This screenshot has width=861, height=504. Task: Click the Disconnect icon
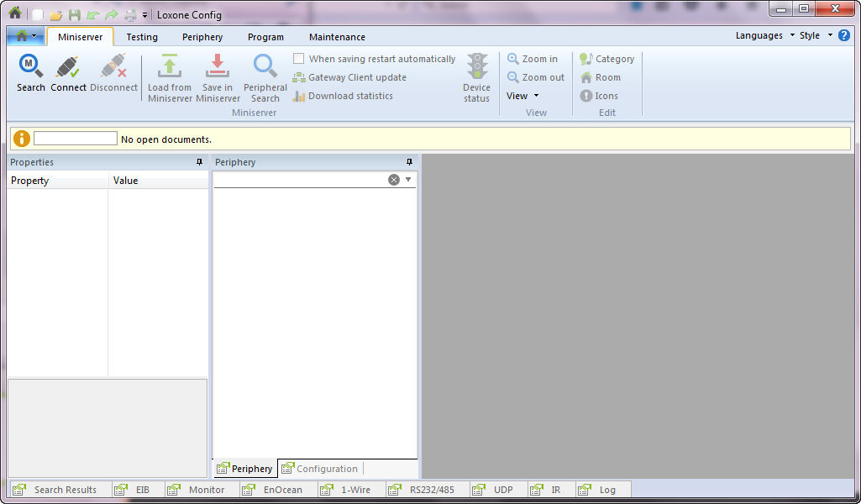click(113, 71)
